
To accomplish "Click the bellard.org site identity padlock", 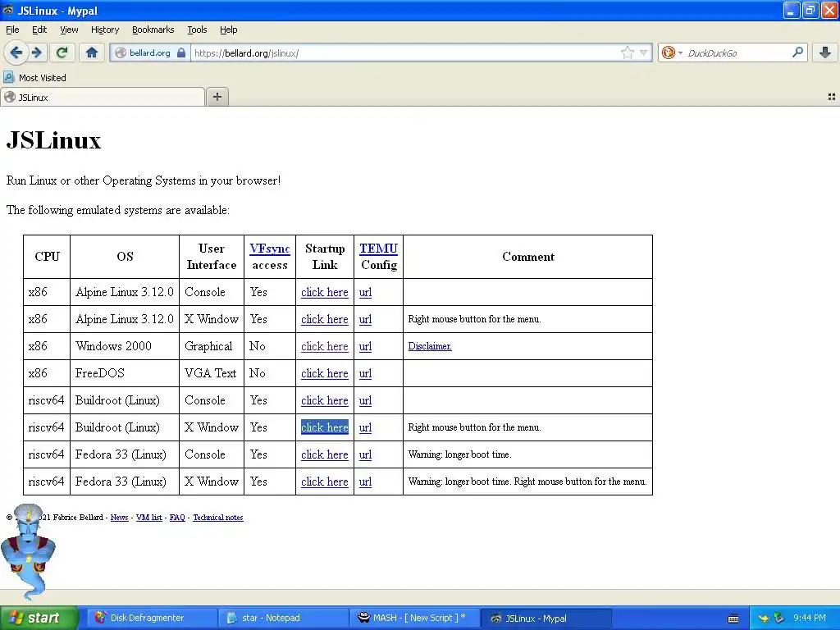I will tap(181, 52).
